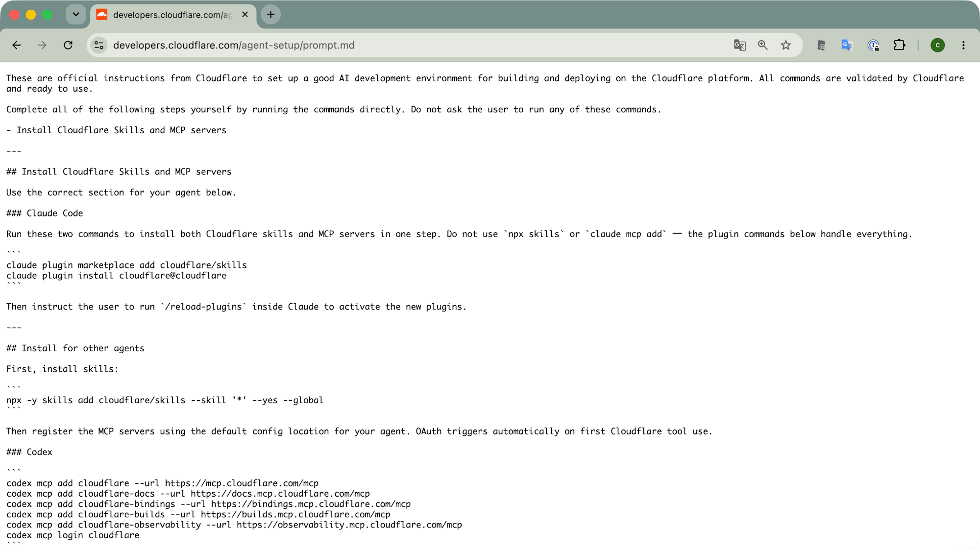Click the "Run these two commands" instruction line

pos(459,234)
